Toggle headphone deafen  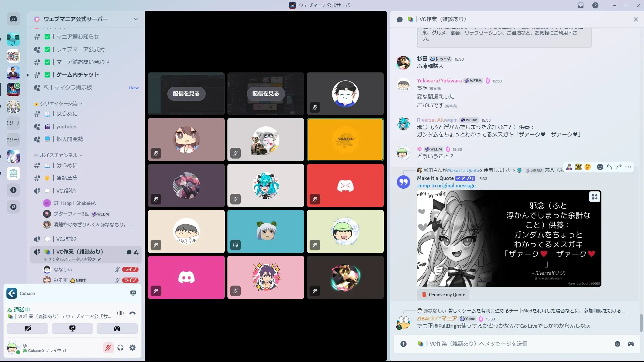point(120,348)
